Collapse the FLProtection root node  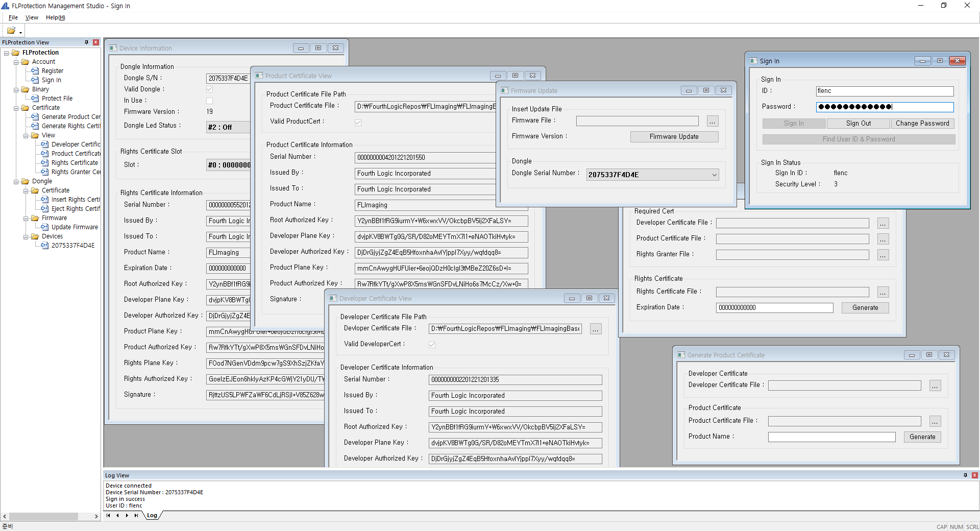point(6,53)
